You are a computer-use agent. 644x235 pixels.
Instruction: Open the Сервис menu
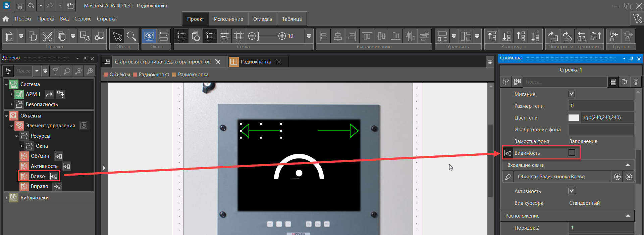coord(83,19)
